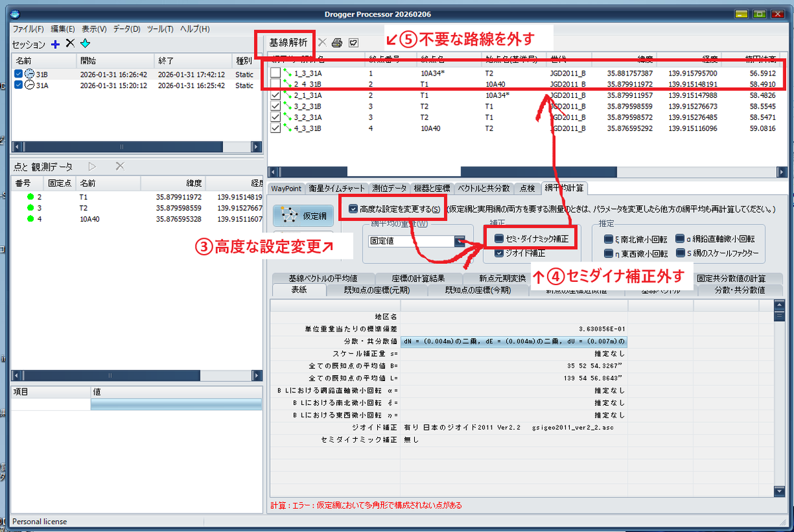Image resolution: width=794 pixels, height=532 pixels.
Task: Switch to 機器と座標 tab
Action: pyautogui.click(x=433, y=189)
